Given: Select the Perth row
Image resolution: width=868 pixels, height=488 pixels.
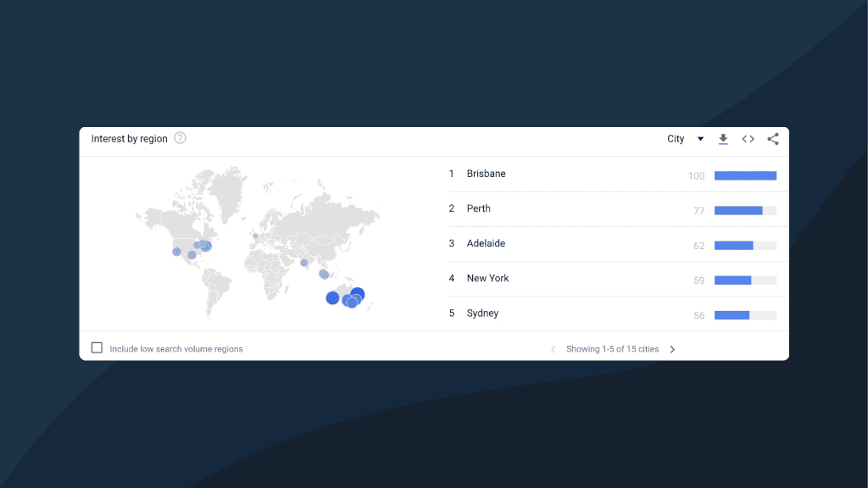Looking at the screenshot, I should click(x=618, y=209).
